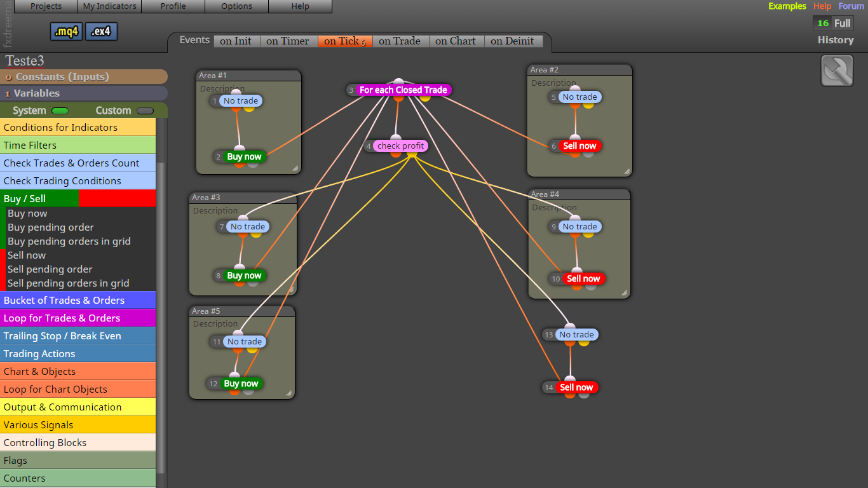Select block 2 'Buy now' in Area #1

click(x=244, y=157)
